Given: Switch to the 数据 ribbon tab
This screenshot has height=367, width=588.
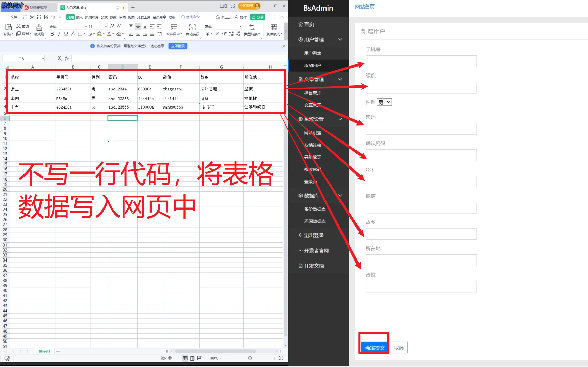Looking at the screenshot, I should (113, 17).
